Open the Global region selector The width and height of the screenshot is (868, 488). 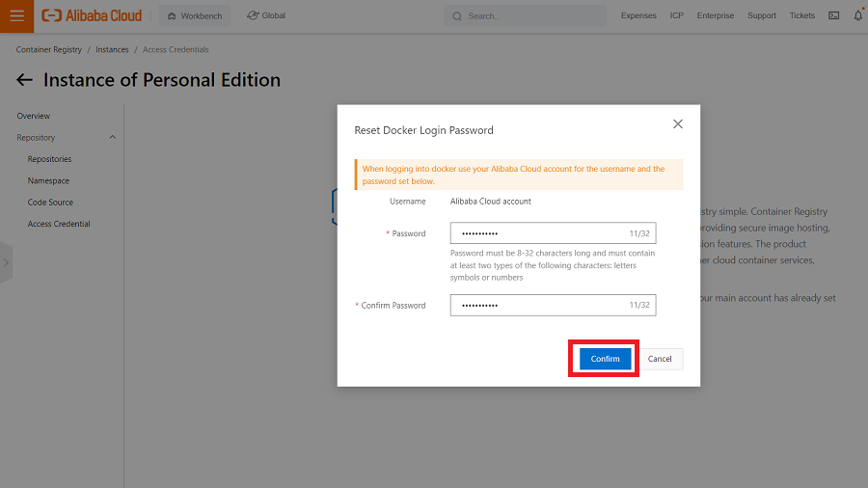pos(266,15)
